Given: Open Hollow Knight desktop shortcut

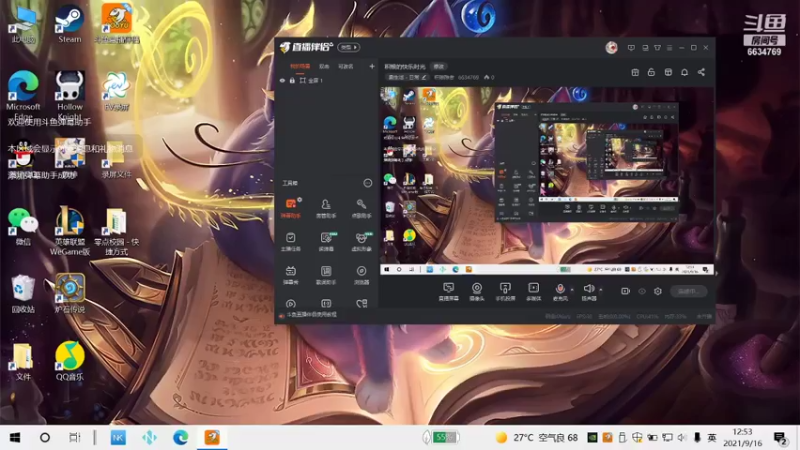Looking at the screenshot, I should (x=69, y=95).
